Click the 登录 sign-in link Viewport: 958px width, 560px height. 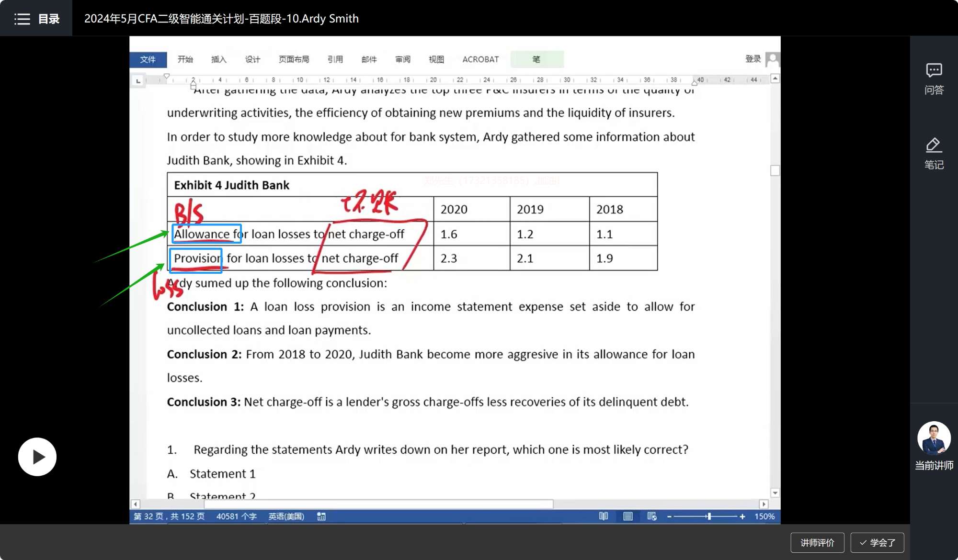753,59
